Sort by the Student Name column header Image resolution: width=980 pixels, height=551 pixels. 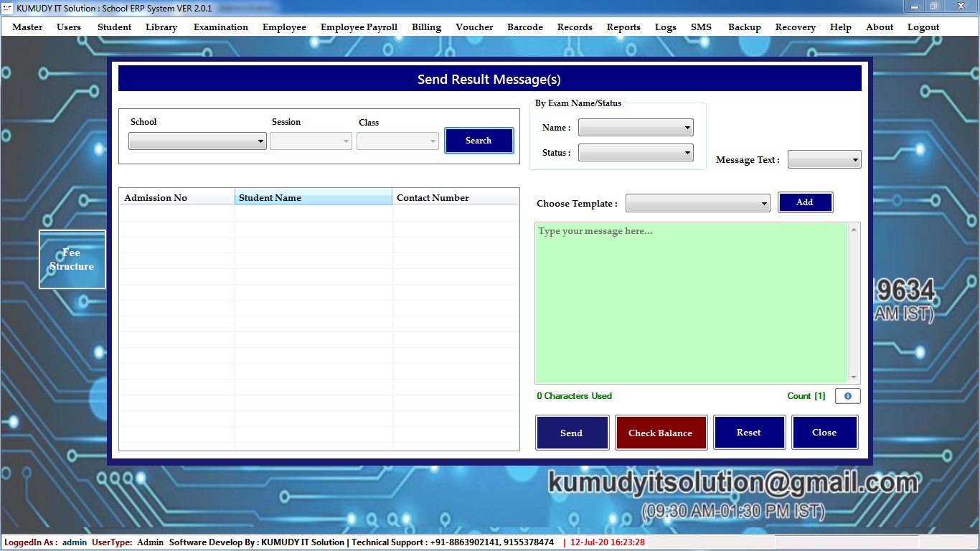313,198
